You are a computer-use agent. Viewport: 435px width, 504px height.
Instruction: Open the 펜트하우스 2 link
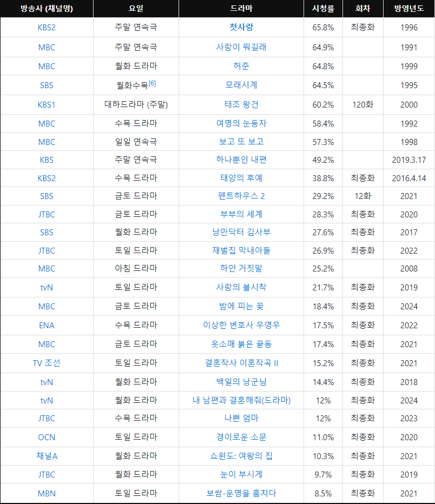click(x=241, y=196)
